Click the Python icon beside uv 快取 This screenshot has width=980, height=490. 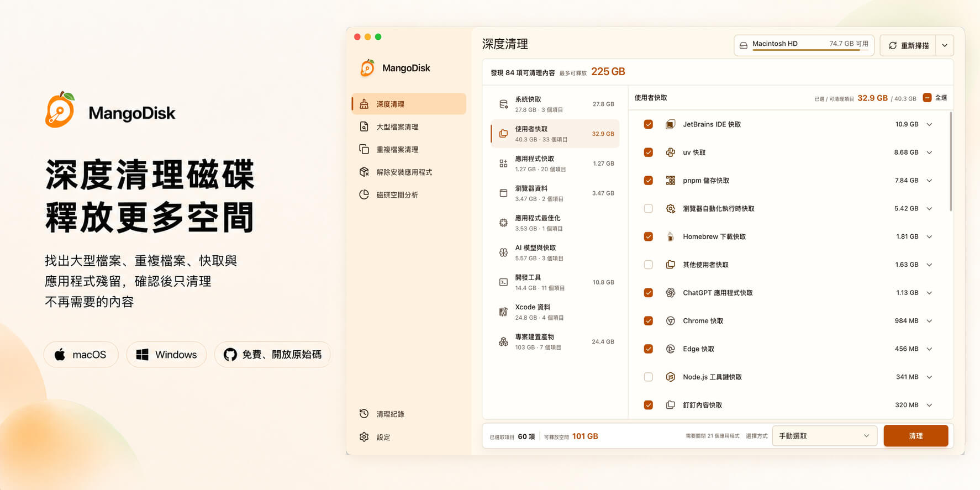[x=670, y=152]
